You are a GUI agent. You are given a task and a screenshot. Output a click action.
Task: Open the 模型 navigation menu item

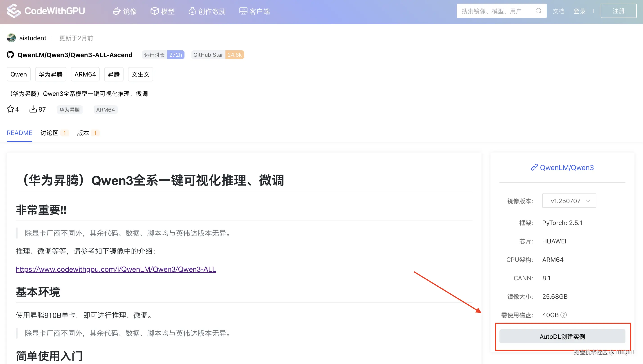[162, 11]
